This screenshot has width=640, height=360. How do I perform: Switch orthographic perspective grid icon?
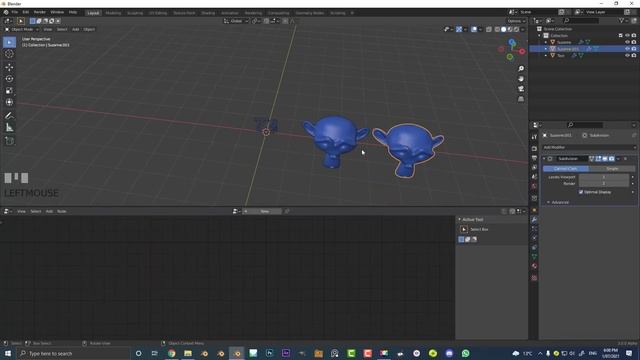(x=521, y=99)
